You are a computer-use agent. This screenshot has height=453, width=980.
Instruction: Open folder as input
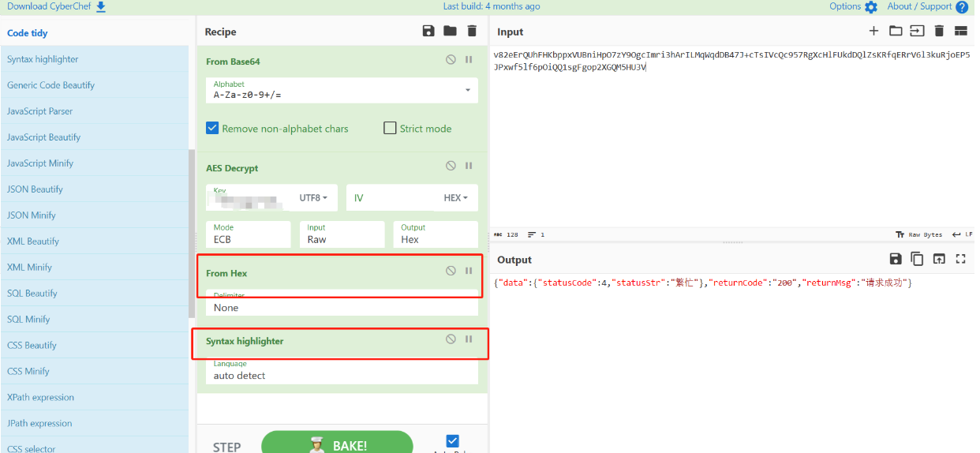coord(896,31)
